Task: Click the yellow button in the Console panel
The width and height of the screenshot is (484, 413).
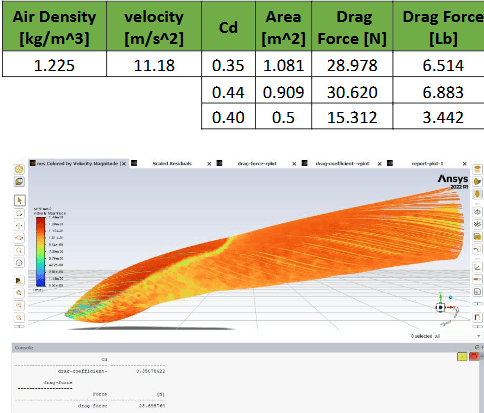Action: [x=462, y=357]
